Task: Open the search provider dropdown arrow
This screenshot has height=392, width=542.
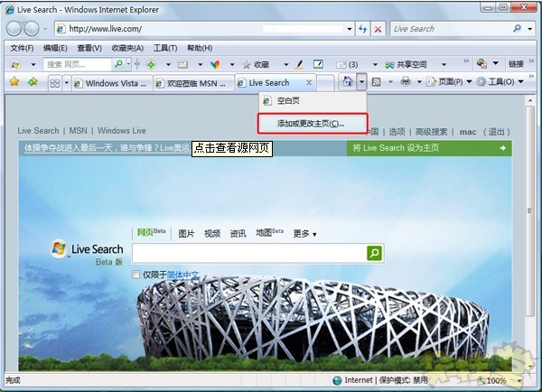Action: click(x=530, y=29)
